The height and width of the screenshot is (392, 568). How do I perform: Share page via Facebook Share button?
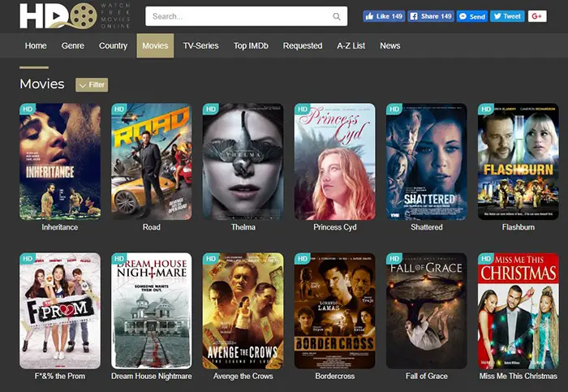431,16
